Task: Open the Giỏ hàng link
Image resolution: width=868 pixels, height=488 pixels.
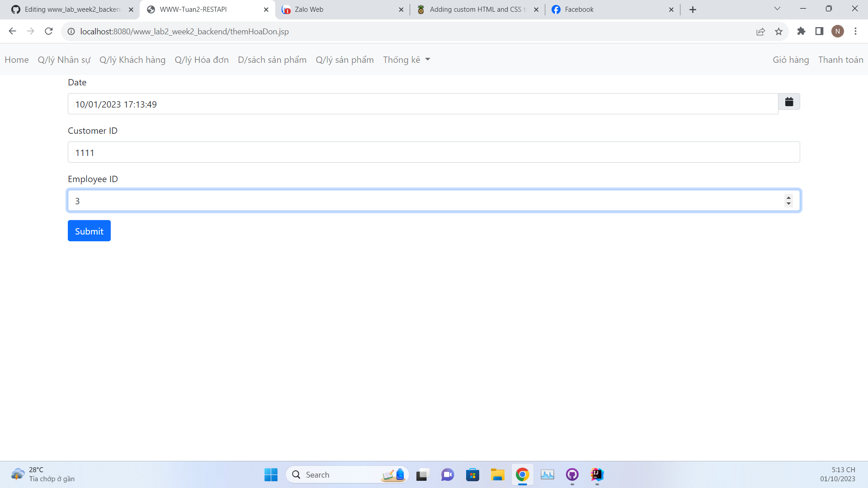Action: (791, 60)
